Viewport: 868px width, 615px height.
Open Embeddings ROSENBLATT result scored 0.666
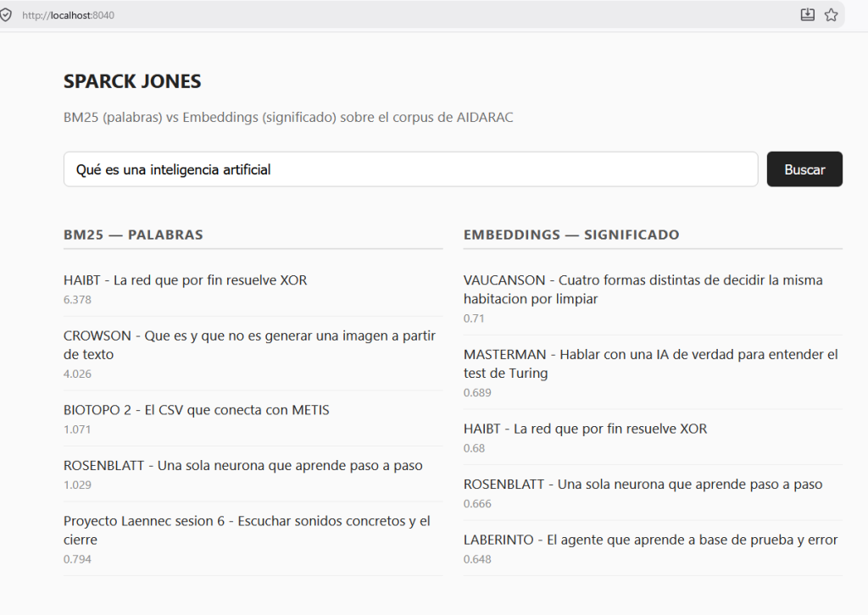(643, 485)
